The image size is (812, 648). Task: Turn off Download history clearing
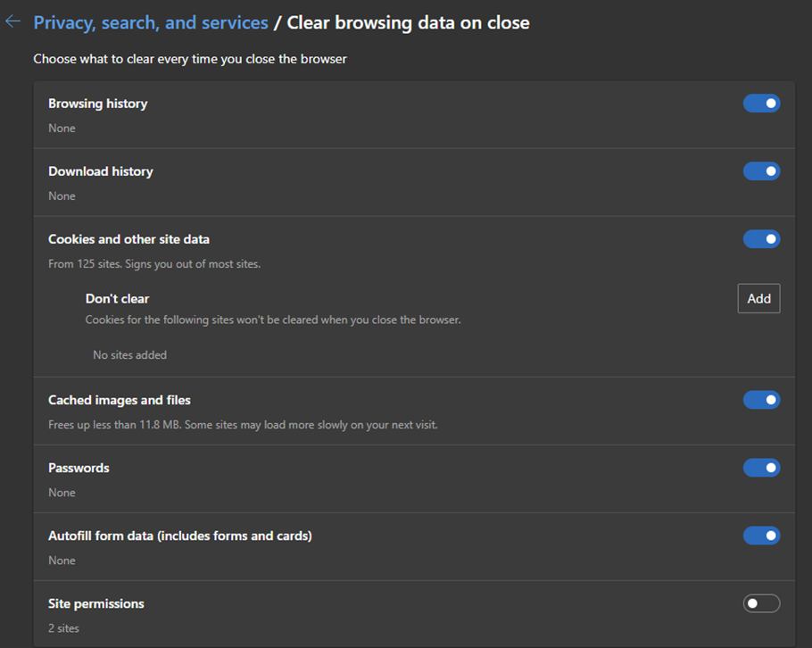point(761,171)
